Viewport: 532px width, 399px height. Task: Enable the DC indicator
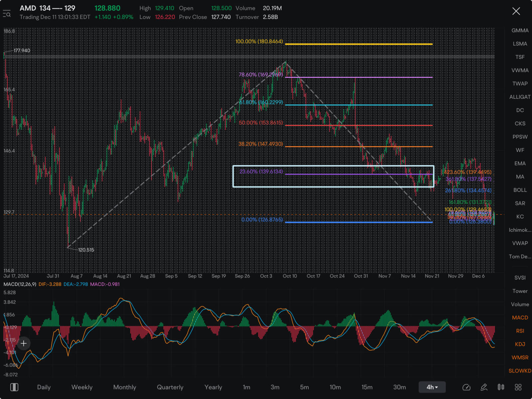click(520, 110)
